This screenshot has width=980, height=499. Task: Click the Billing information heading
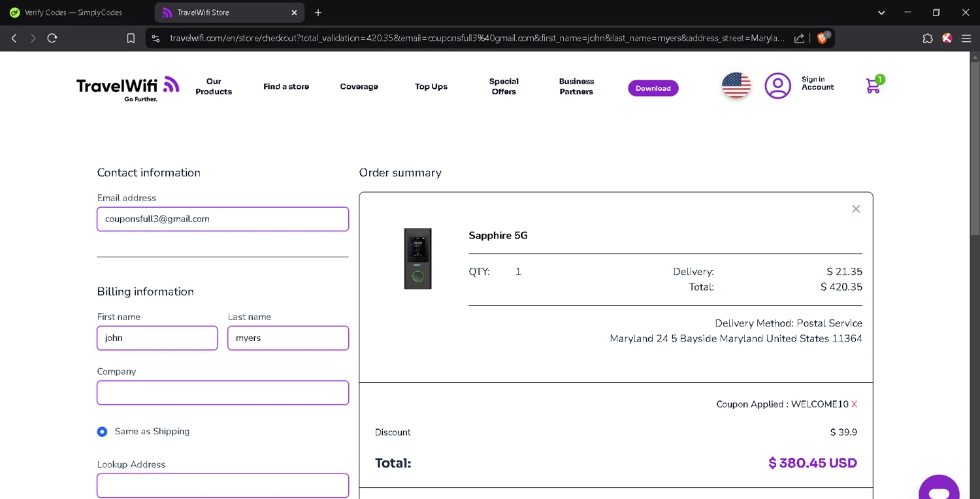pos(145,292)
